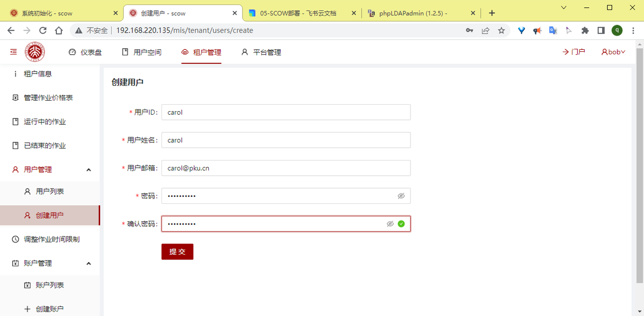Open the 仪表盘 dashboard menu
644x316 pixels.
[x=85, y=52]
